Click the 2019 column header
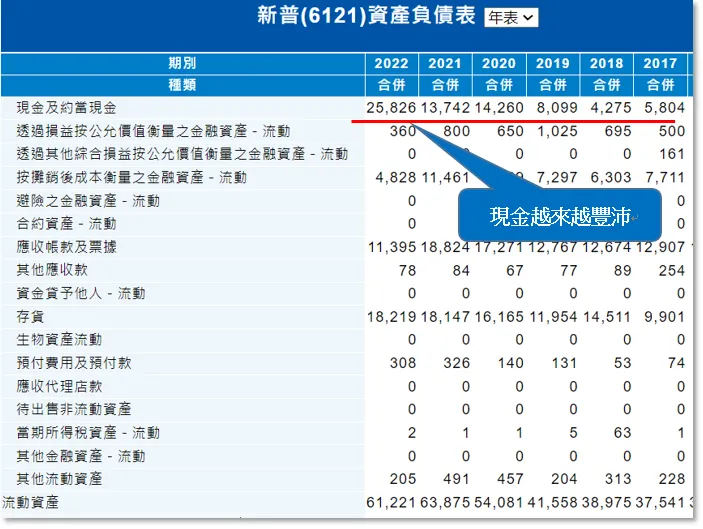The height and width of the screenshot is (529, 703). point(553,64)
